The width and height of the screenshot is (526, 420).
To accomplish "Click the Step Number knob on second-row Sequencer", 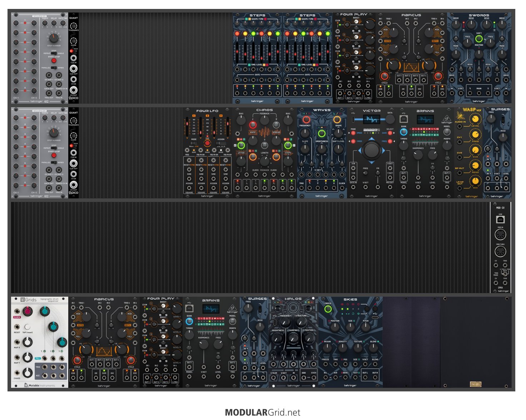I will point(54,133).
